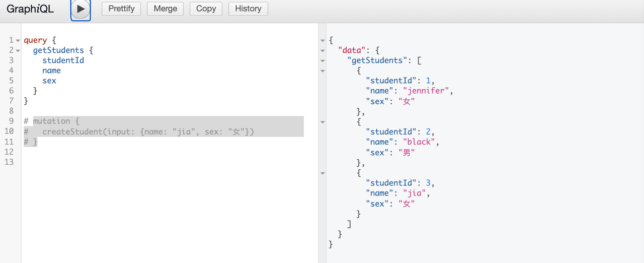Click the sex field in the query editor

pyautogui.click(x=49, y=81)
